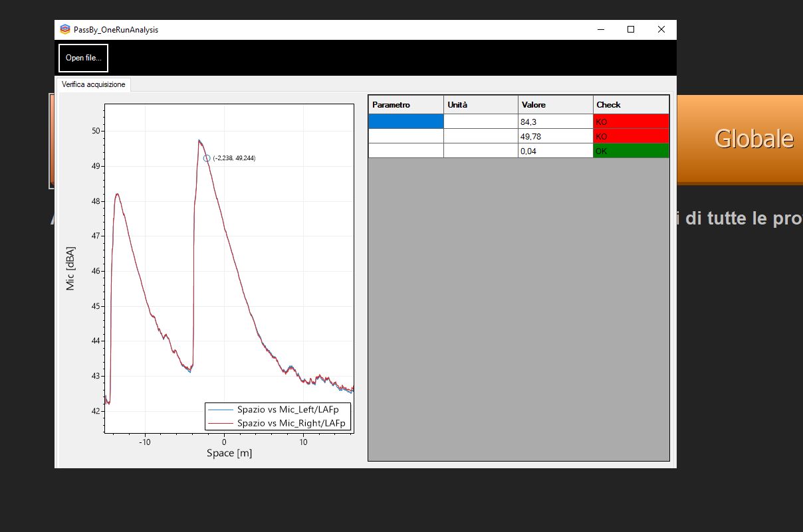This screenshot has width=803, height=532.
Task: Select the cell with value 0,04
Action: (555, 151)
